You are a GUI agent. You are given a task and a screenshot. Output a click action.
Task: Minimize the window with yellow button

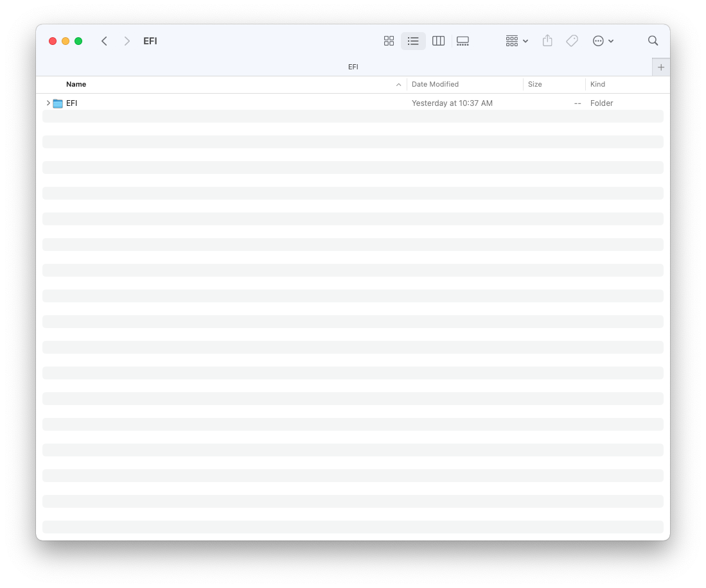(66, 41)
